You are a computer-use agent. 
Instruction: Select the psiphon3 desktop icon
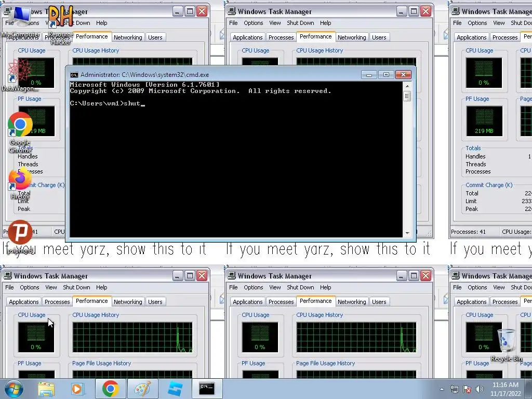tap(20, 237)
